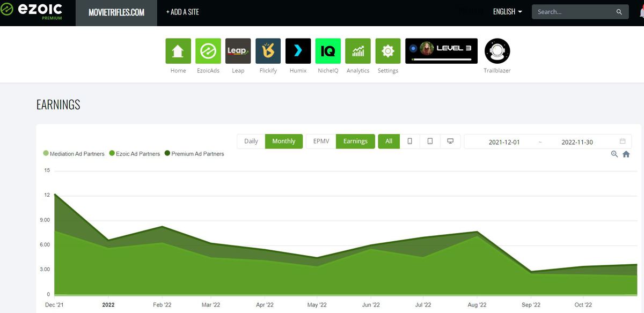Screen dimensions: 644x313
Task: Open the Trailblazer astronaut badge
Action: point(497,51)
